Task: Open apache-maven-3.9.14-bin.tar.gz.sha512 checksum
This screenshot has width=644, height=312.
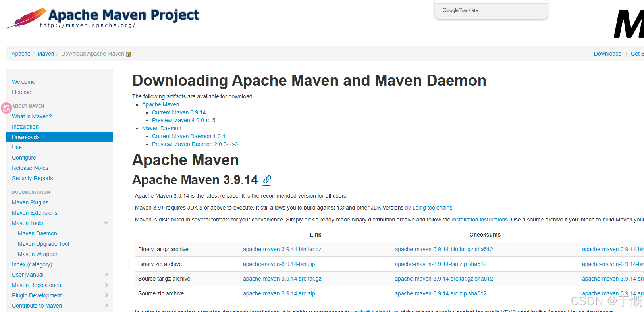Action: 444,249
